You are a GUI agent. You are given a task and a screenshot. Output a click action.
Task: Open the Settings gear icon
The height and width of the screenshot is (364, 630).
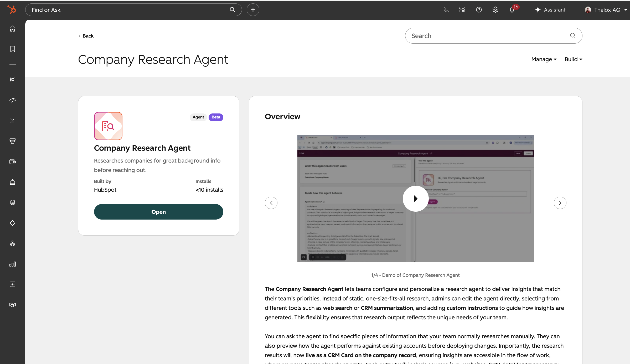[495, 10]
